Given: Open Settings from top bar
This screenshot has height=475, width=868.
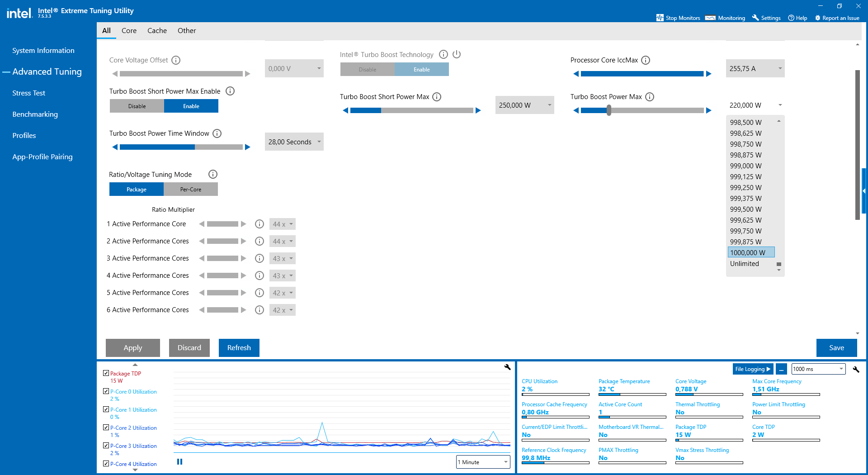Looking at the screenshot, I should (x=766, y=18).
